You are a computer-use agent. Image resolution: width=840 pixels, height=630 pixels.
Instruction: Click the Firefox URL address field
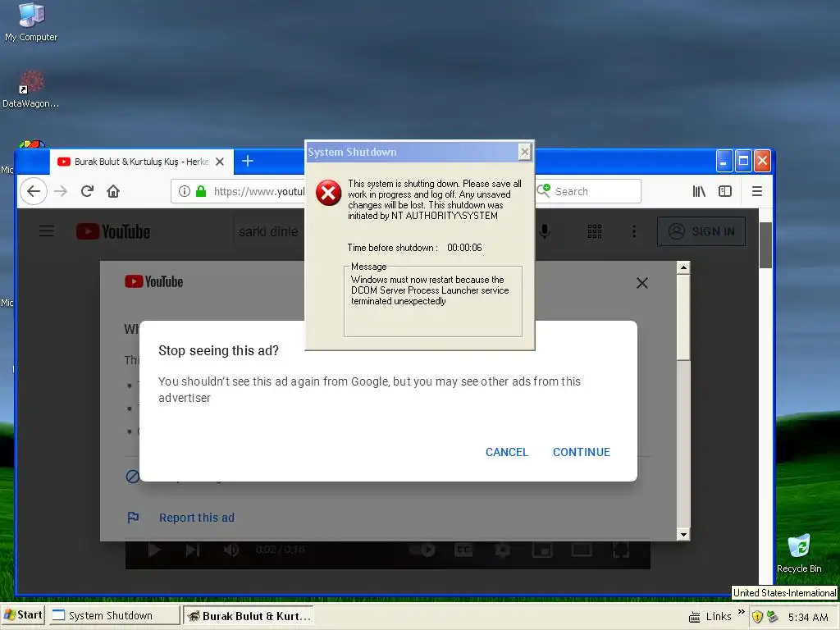[x=258, y=191]
